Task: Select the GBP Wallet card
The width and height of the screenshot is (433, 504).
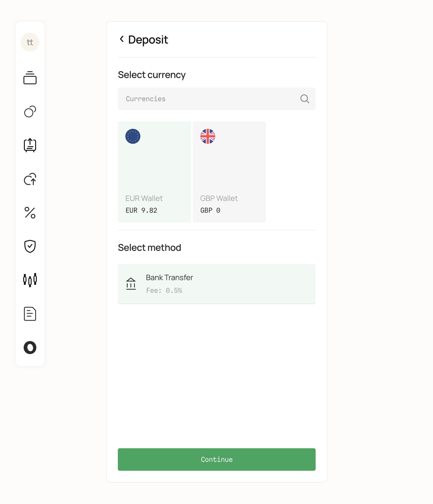Action: (x=229, y=172)
